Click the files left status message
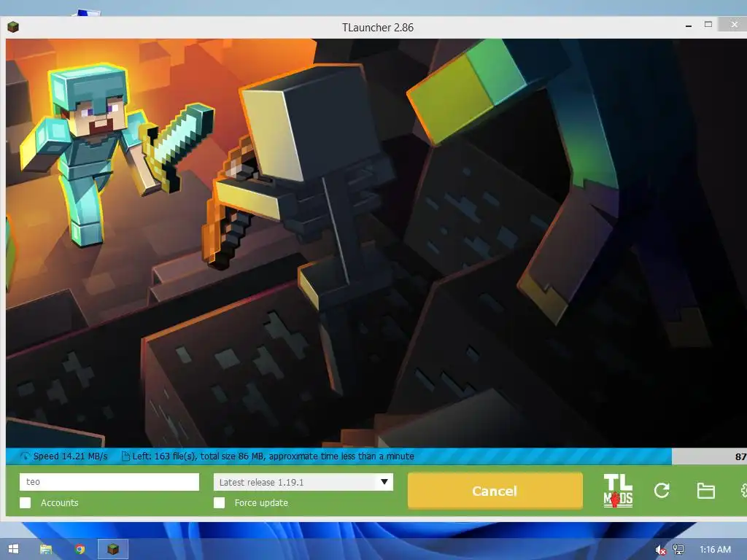Image resolution: width=747 pixels, height=560 pixels. 273,456
